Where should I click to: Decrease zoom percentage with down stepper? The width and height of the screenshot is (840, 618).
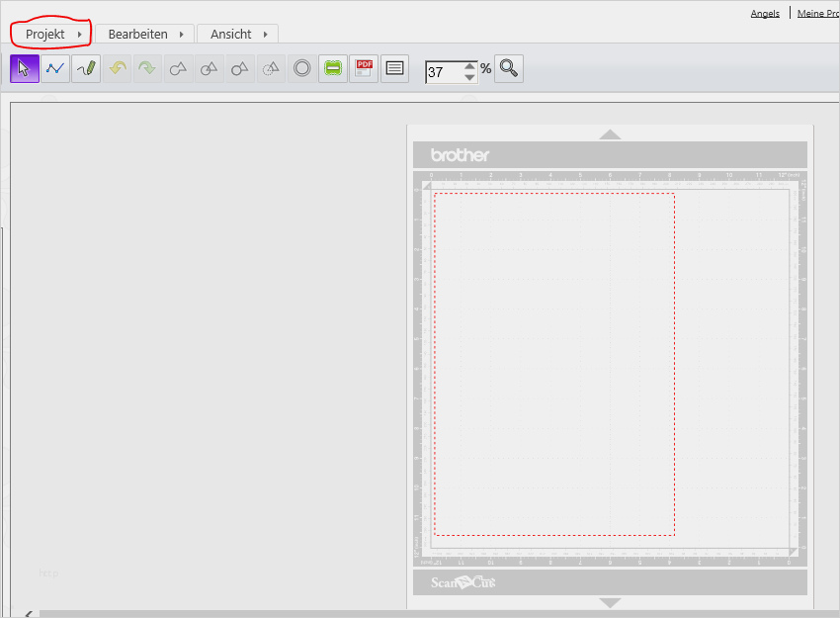point(469,77)
